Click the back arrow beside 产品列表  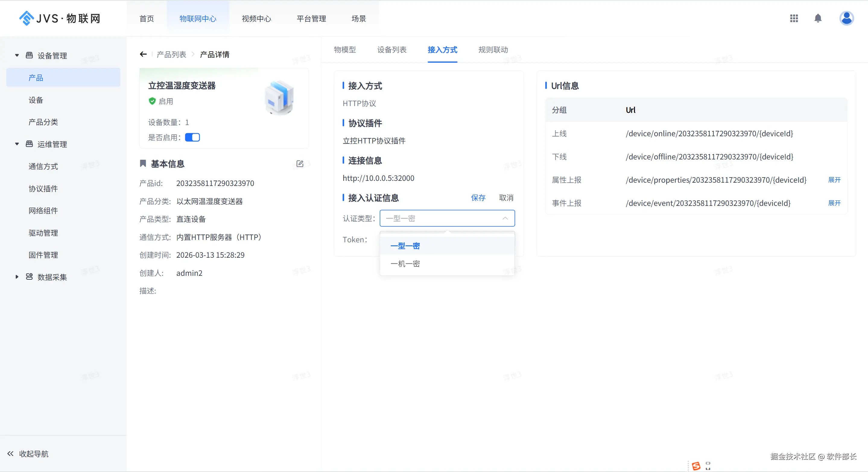[143, 54]
